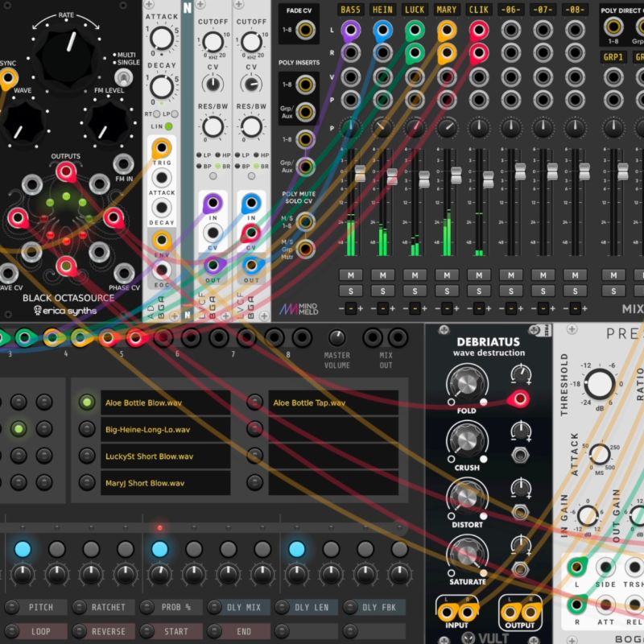
Task: Click the POLY DIRECT 1-8 output jack
Action: pyautogui.click(x=613, y=27)
